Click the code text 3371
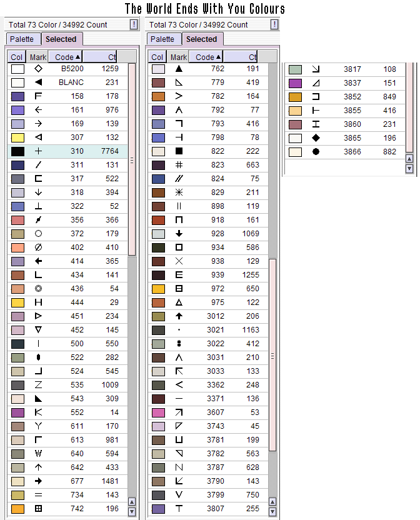The image size is (420, 520). (216, 399)
